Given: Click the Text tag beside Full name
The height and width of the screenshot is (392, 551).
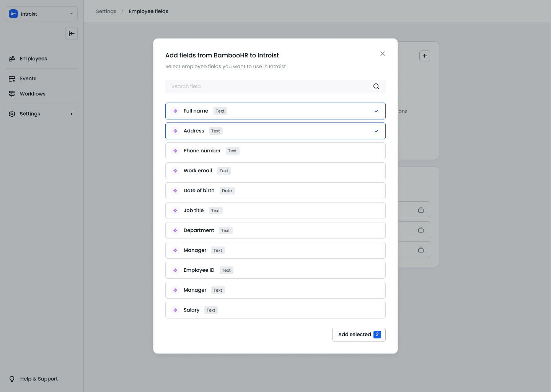Looking at the screenshot, I should point(220,111).
